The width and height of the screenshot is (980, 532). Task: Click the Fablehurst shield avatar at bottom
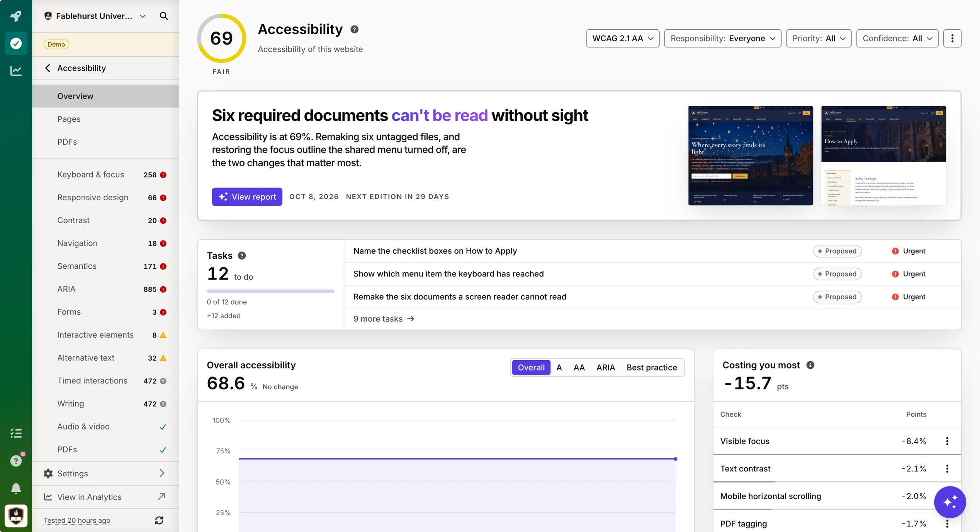click(16, 516)
